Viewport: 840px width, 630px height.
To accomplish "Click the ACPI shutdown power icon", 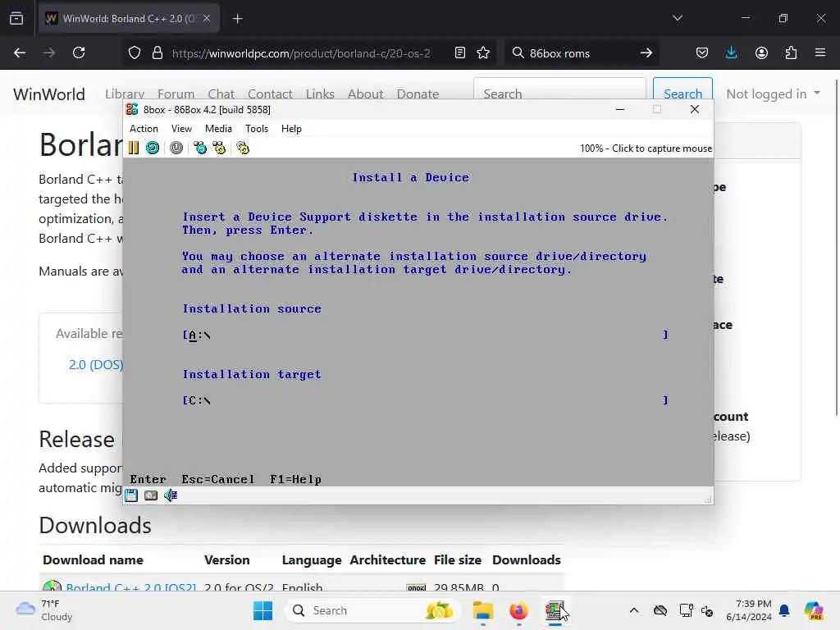I will point(176,148).
